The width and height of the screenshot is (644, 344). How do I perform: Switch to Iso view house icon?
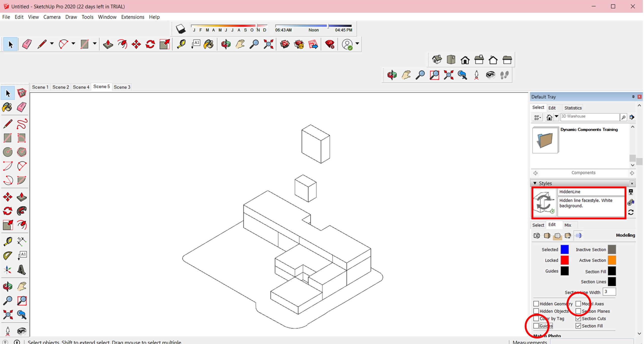click(437, 60)
